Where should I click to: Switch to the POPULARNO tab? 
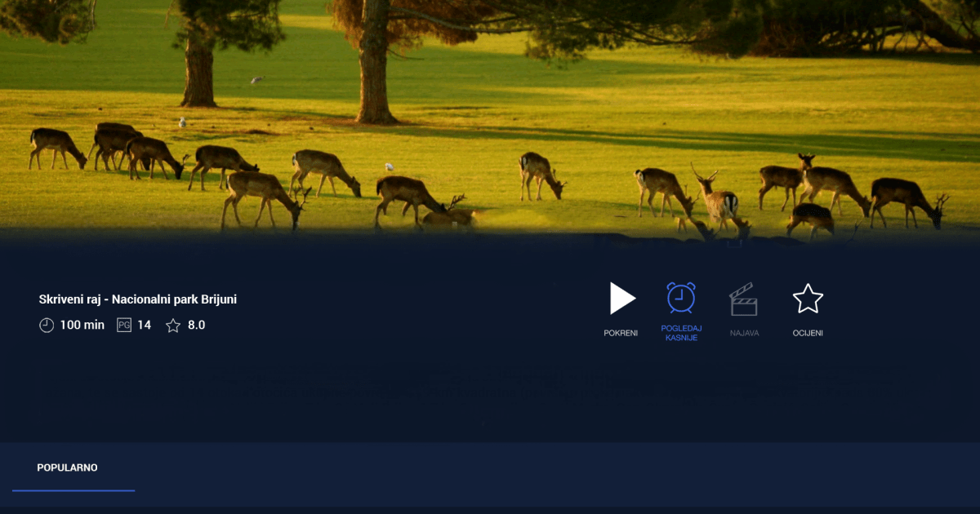[x=67, y=467]
